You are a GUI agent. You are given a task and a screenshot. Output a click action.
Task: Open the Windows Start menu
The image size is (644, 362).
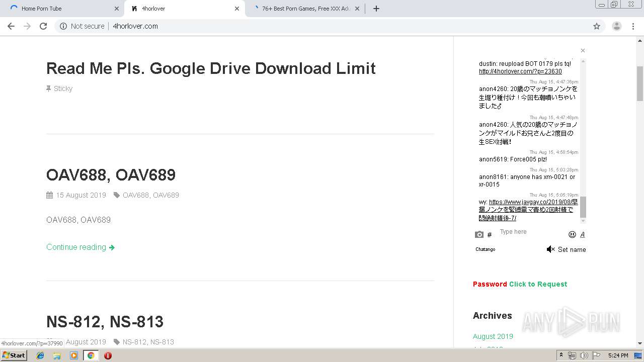[14, 355]
